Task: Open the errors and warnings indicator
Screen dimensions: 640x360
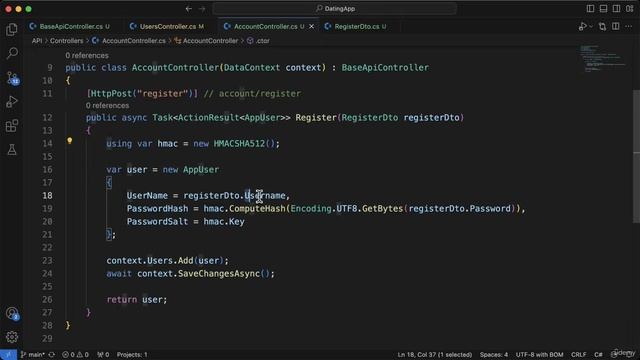Action: (75, 355)
